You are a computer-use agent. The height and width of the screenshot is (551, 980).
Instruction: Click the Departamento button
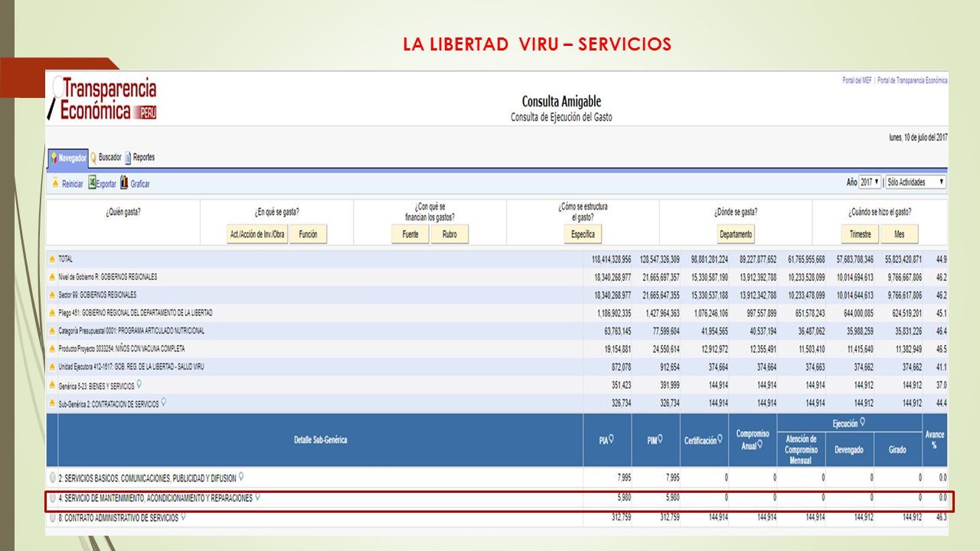pos(736,234)
